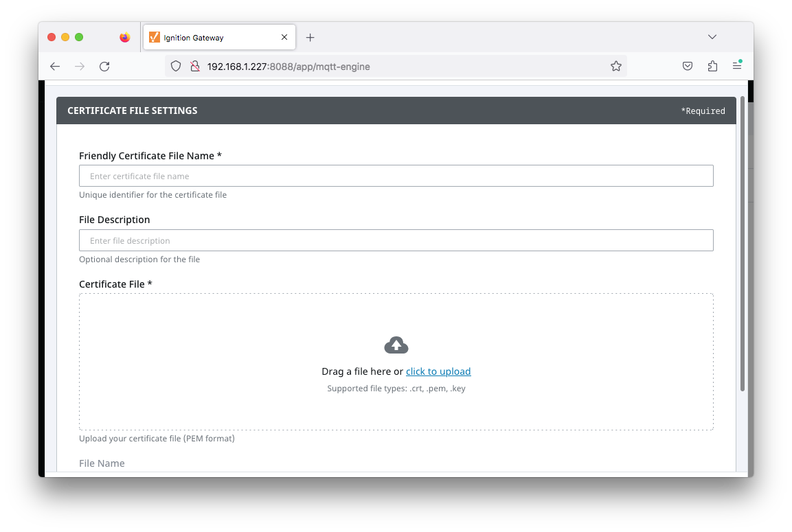Viewport: 792px width, 532px height.
Task: Click the 'Certificate File *' label
Action: pos(115,284)
